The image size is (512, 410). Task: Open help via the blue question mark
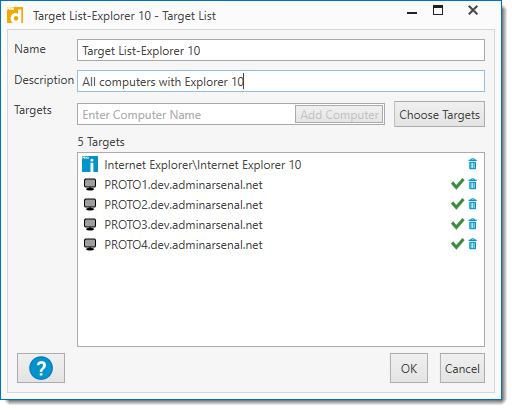pos(41,368)
